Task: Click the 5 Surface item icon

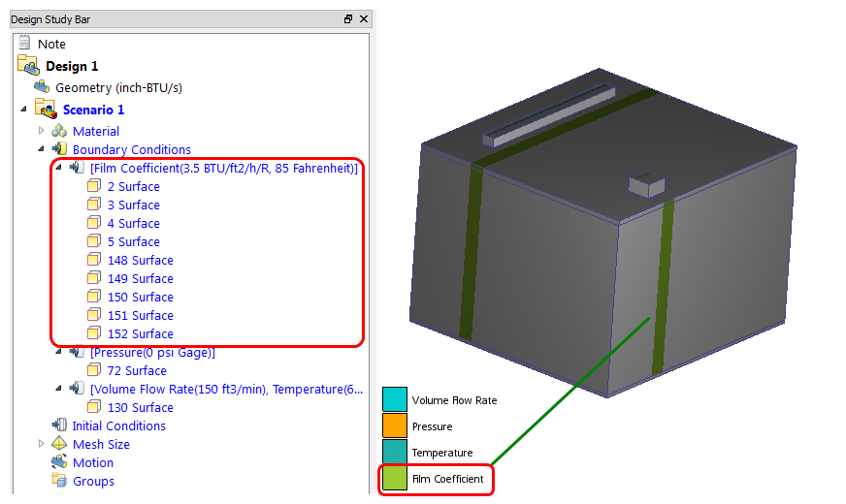Action: click(x=94, y=241)
